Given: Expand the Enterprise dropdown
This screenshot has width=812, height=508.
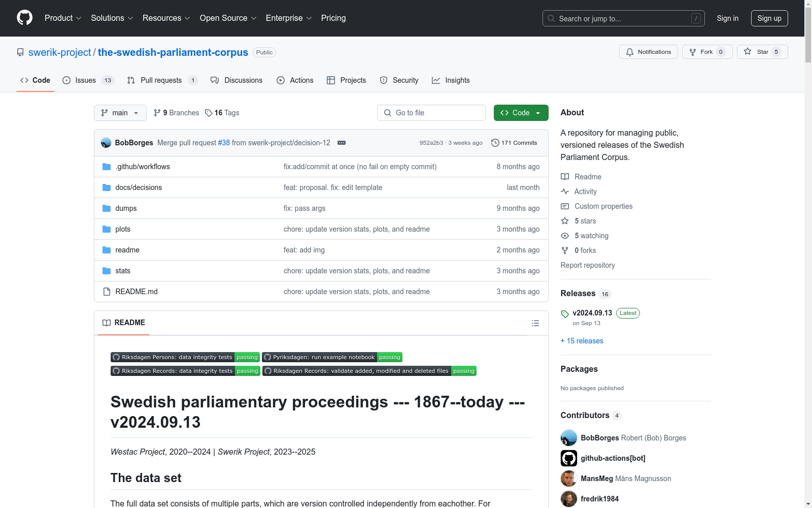Looking at the screenshot, I should (289, 18).
